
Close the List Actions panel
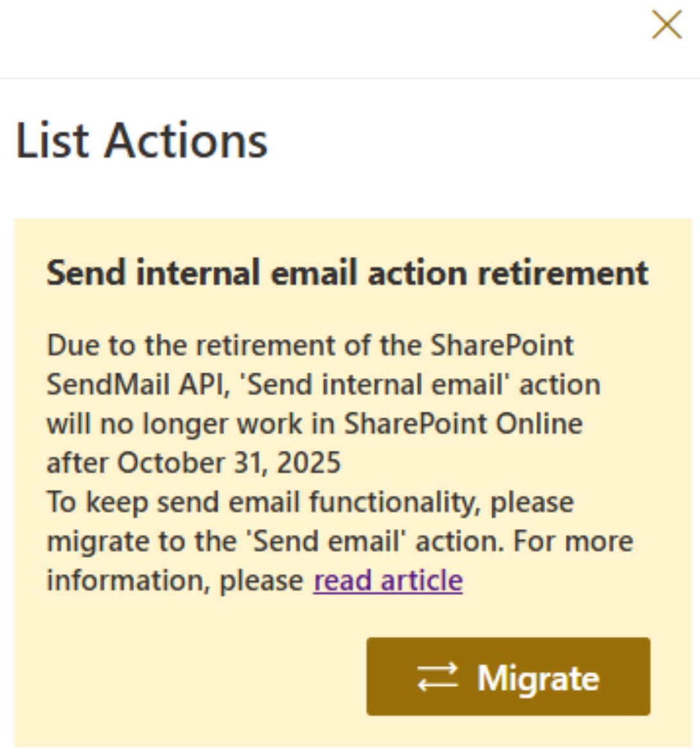tap(667, 24)
